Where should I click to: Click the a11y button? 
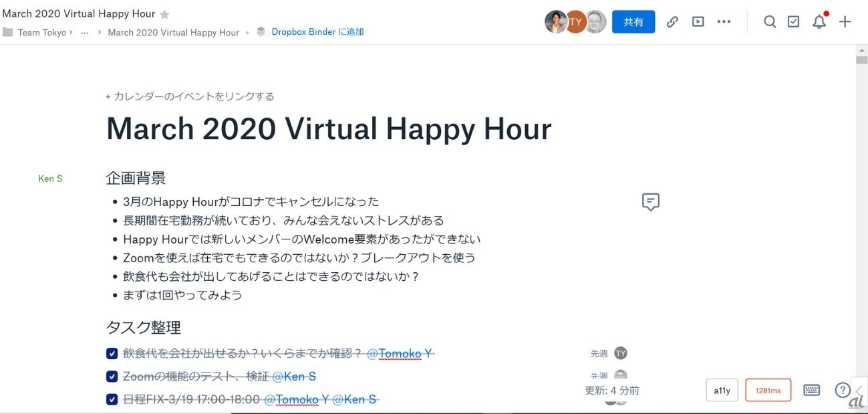coord(722,391)
